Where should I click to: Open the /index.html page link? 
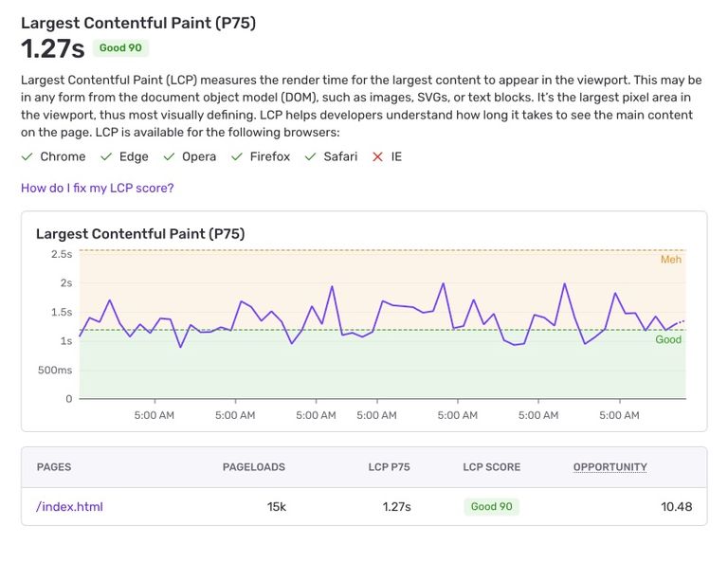pyautogui.click(x=69, y=506)
